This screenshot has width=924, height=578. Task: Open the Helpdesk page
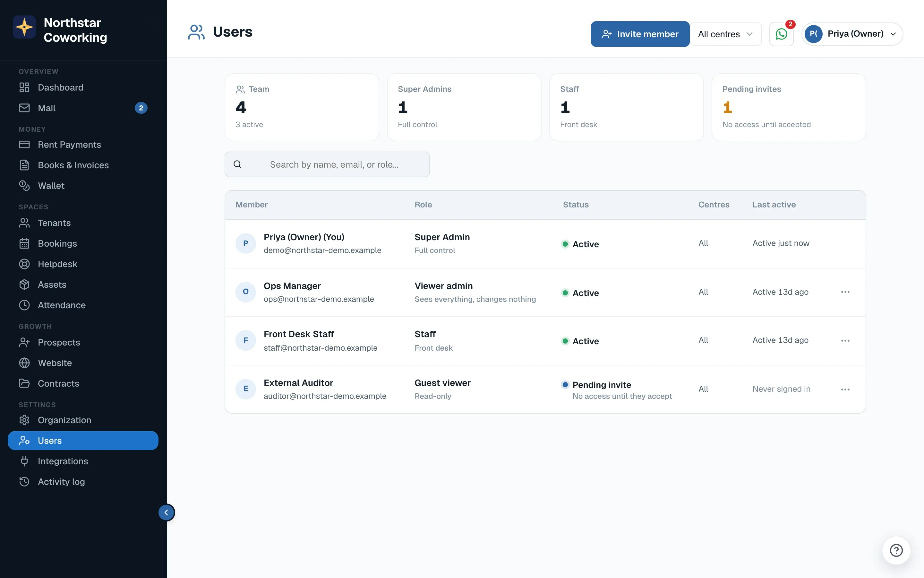[83, 264]
